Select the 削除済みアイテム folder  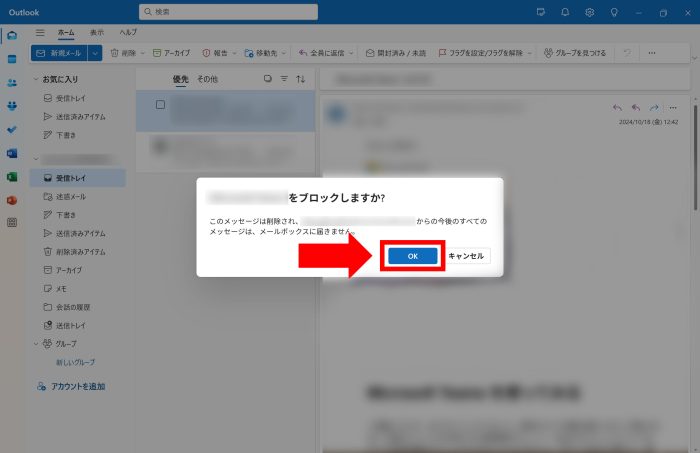[x=83, y=251]
